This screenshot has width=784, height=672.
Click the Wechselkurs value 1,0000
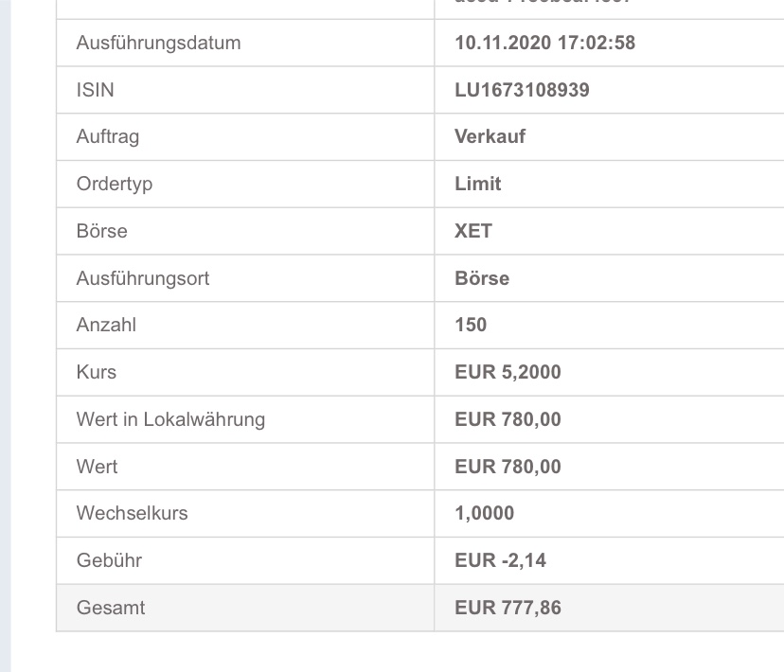point(484,513)
